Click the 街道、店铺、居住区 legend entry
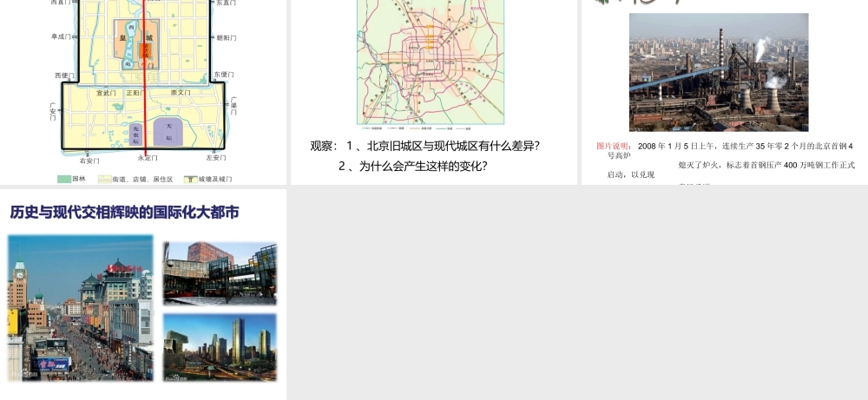This screenshot has height=400, width=868. coord(135,180)
